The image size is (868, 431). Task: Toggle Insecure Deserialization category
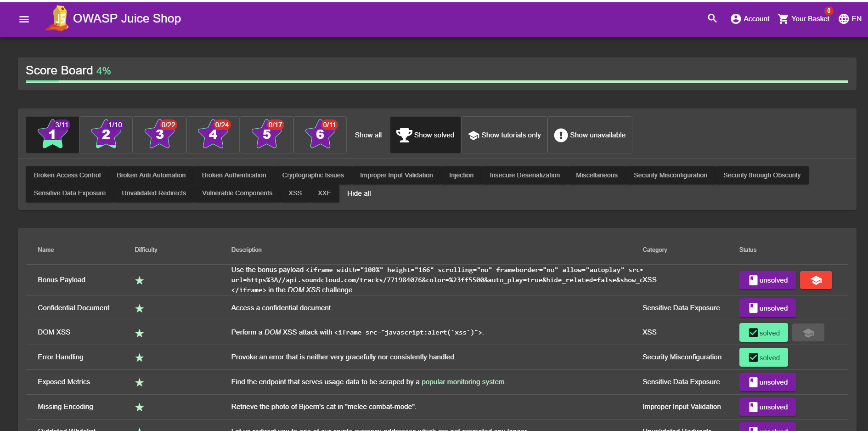coord(525,175)
